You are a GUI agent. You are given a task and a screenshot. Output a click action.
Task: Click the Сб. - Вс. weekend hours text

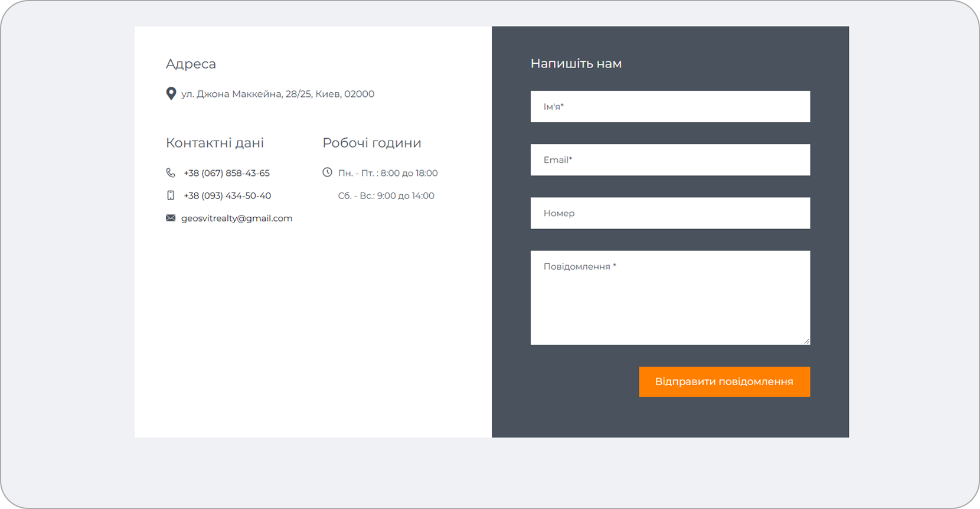click(x=386, y=195)
